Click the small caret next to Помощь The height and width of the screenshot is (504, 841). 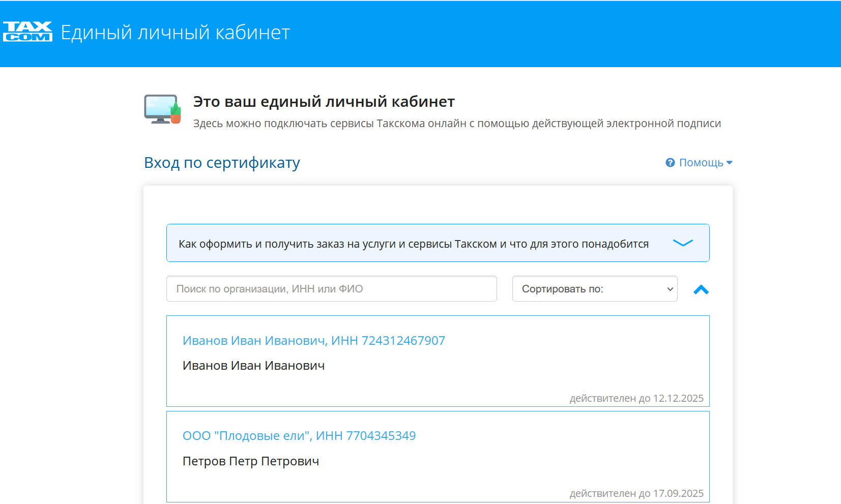(x=730, y=163)
